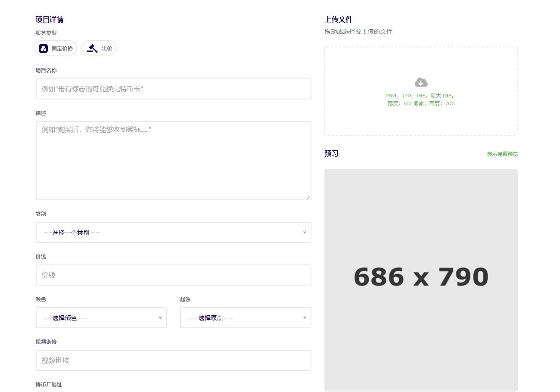Click the fixed price (固定价格) icon

(x=43, y=48)
